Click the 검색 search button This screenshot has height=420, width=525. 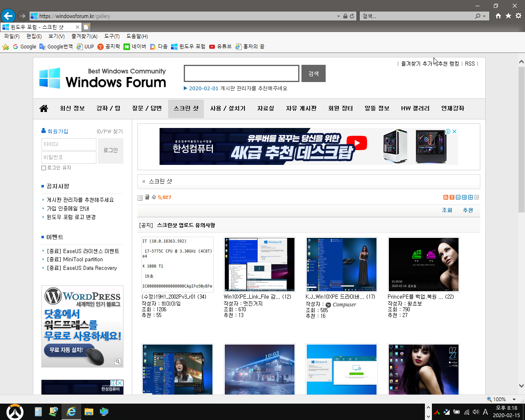point(313,73)
